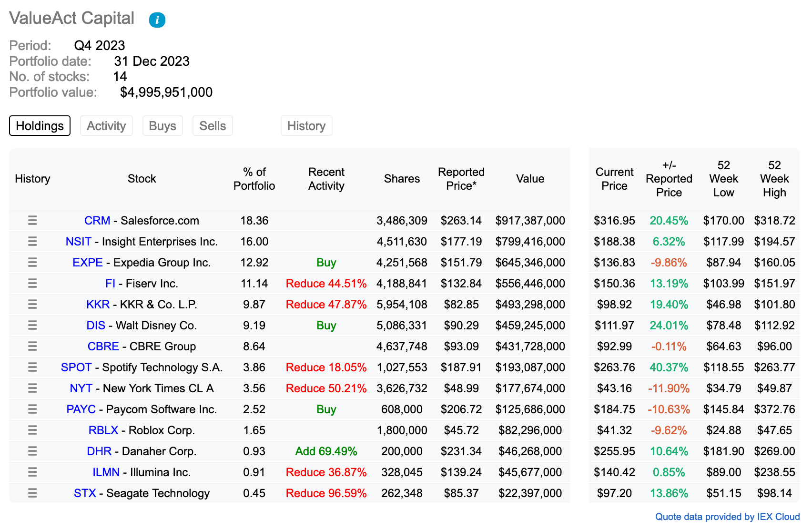The image size is (812, 530).
Task: Follow the IEX Cloud quote data link
Action: pos(727,517)
